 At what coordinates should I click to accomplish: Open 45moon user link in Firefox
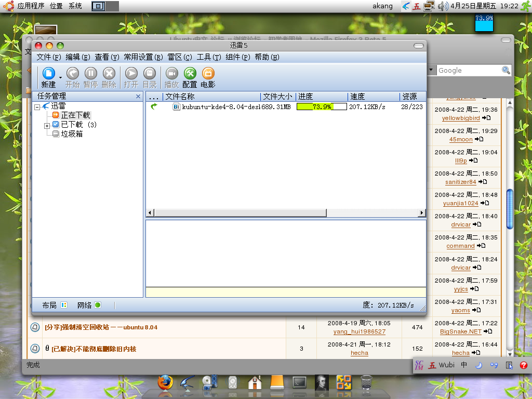click(461, 139)
